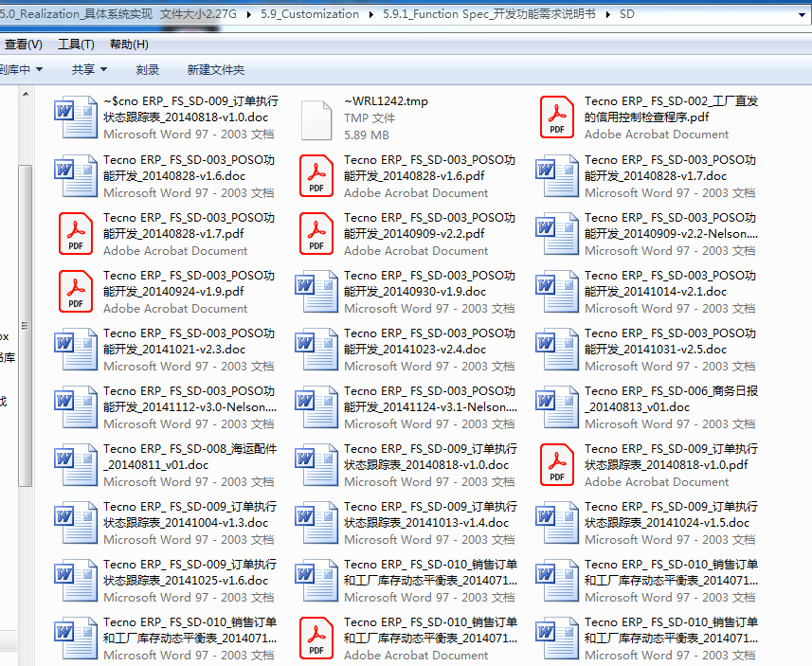This screenshot has width=812, height=666.
Task: Click the Word icon for FS_SD-006_商务日报 document
Action: click(x=557, y=407)
